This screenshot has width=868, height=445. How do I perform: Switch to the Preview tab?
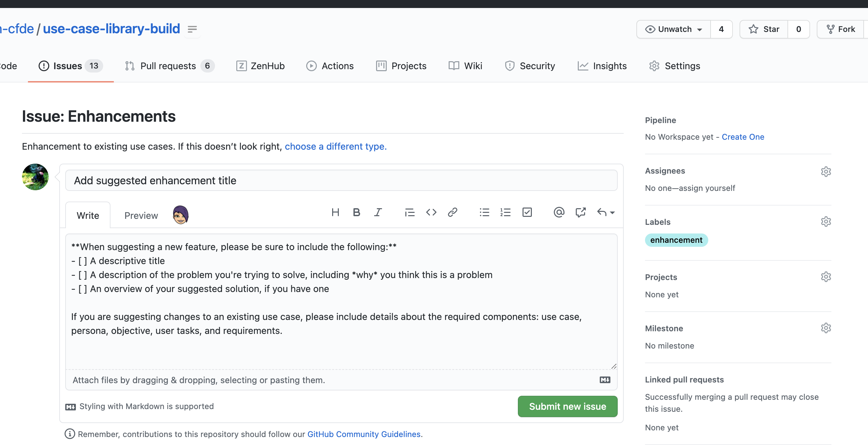pyautogui.click(x=141, y=215)
